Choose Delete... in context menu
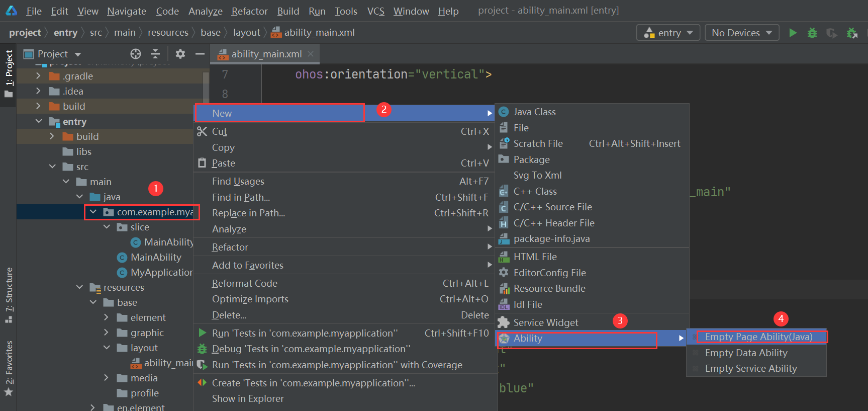This screenshot has height=411, width=868. pyautogui.click(x=345, y=315)
